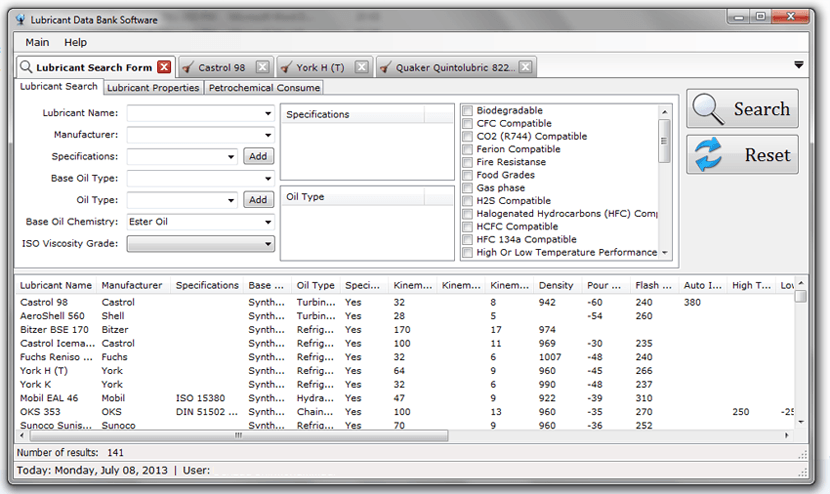Open the Help menu
This screenshot has height=494, width=830.
tap(76, 42)
